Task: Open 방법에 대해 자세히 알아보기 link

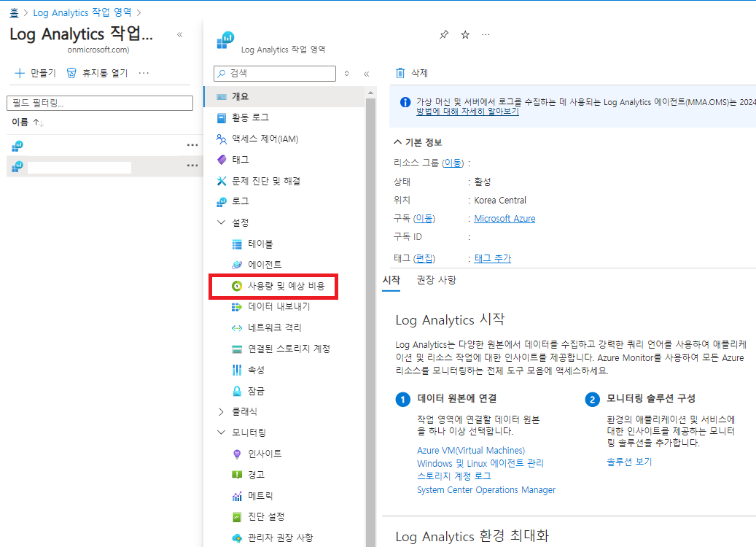Action: point(467,112)
